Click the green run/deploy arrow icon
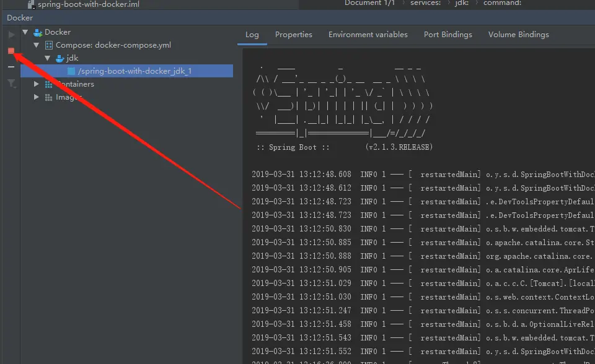 (11, 35)
